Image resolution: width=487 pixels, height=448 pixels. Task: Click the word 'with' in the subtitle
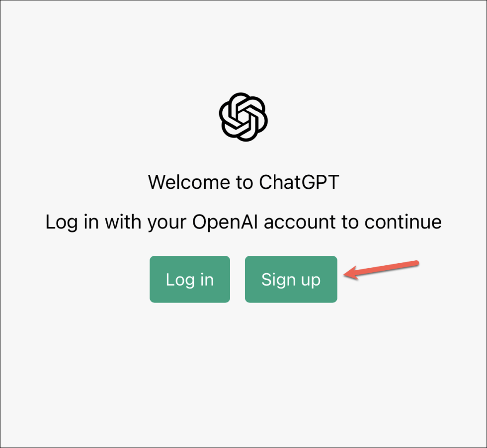click(123, 222)
